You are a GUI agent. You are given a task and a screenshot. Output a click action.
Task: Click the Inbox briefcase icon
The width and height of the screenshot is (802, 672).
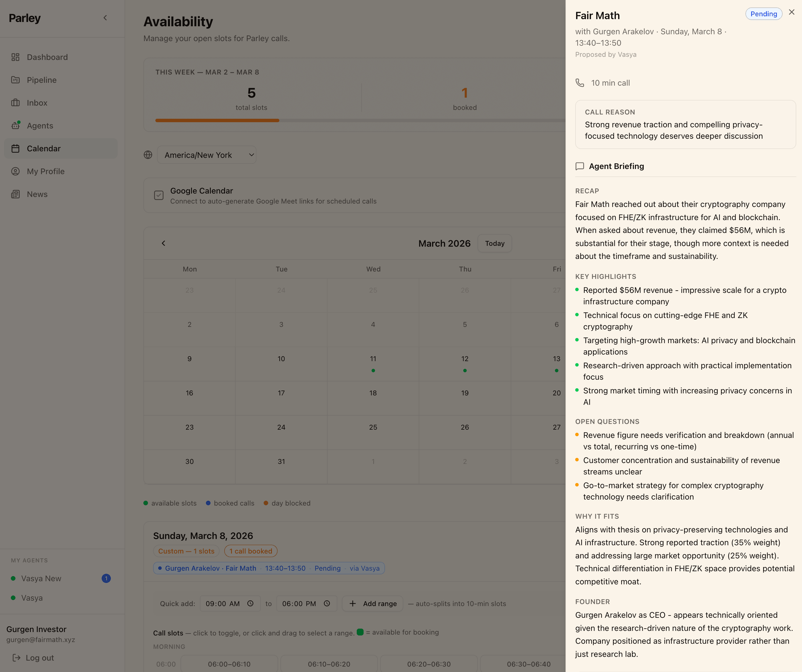(x=16, y=103)
